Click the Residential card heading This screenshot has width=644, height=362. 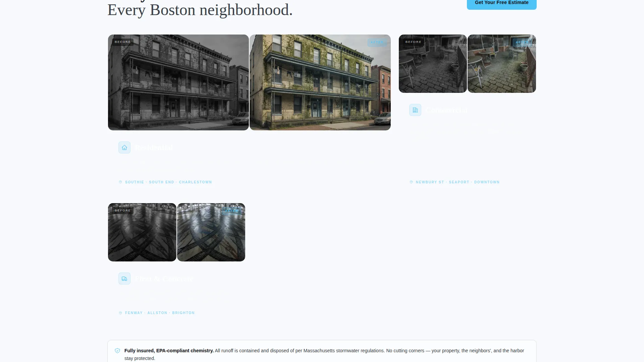click(x=154, y=147)
